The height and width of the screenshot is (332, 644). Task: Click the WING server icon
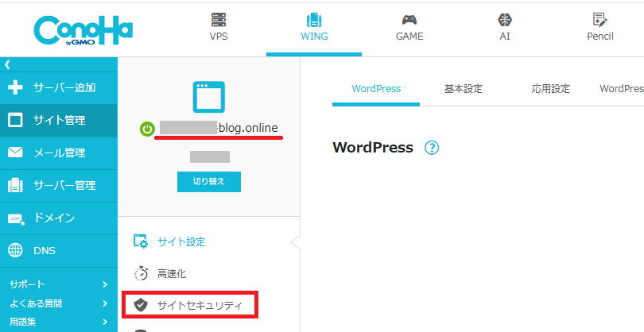314,20
